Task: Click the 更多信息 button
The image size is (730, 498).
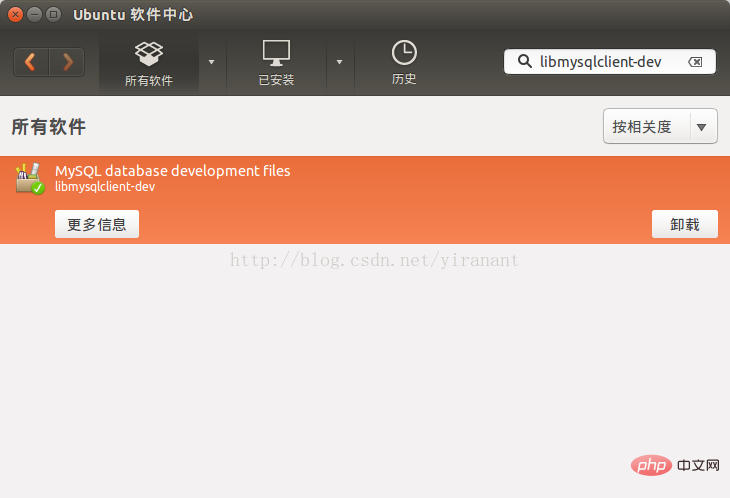Action: (x=97, y=224)
